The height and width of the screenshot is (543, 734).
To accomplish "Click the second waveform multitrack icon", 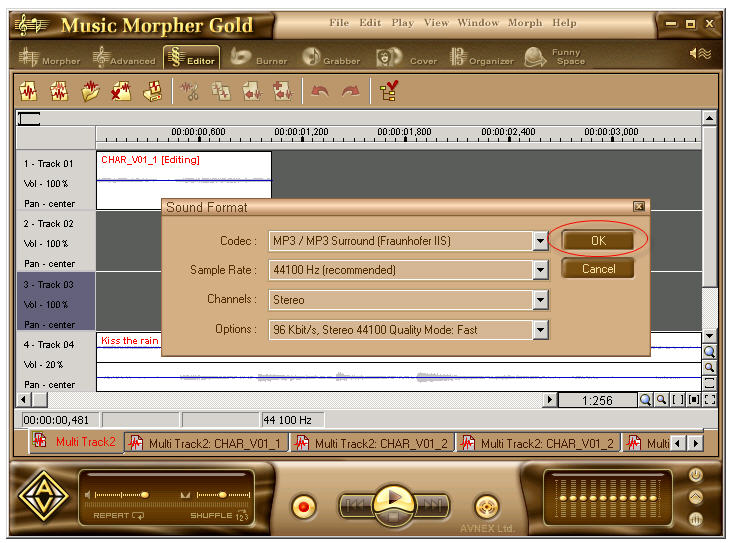I will click(59, 91).
